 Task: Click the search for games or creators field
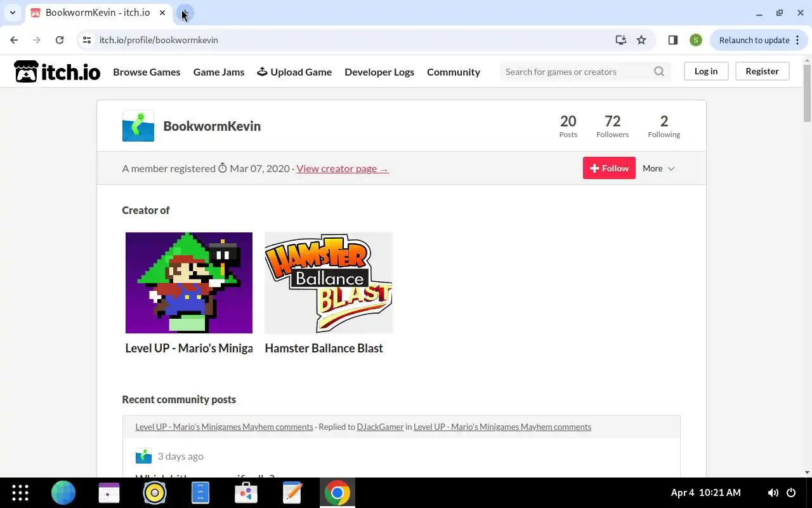click(x=576, y=72)
